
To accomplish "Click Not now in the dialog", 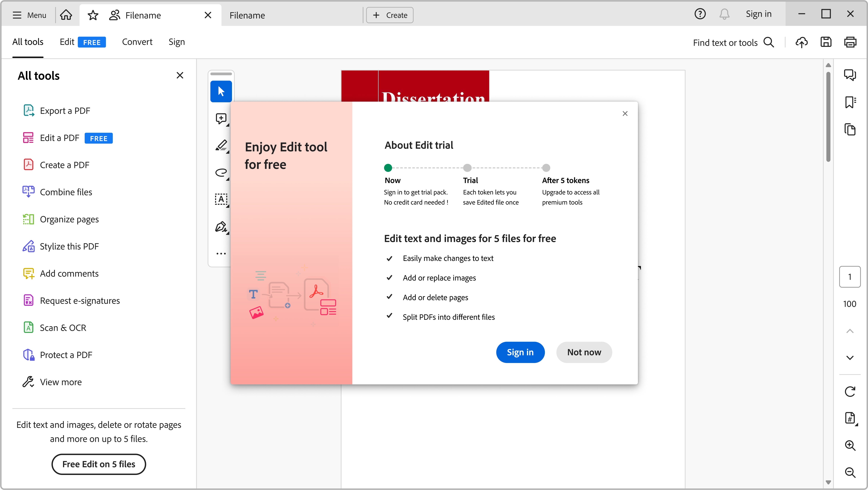I will coord(584,352).
